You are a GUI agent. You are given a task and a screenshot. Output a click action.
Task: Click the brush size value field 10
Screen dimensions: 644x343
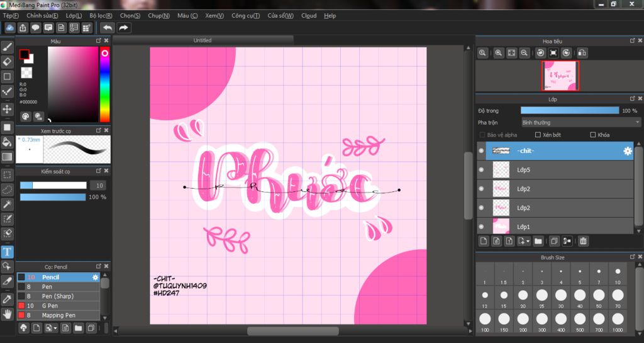[x=97, y=185]
